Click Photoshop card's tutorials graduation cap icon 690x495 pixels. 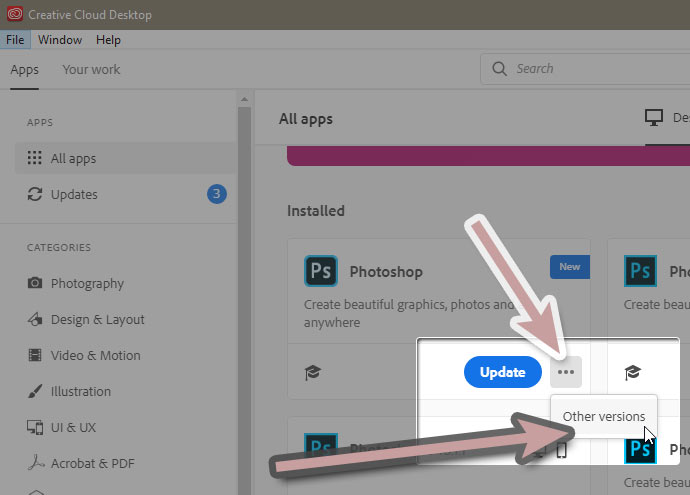tap(312, 372)
